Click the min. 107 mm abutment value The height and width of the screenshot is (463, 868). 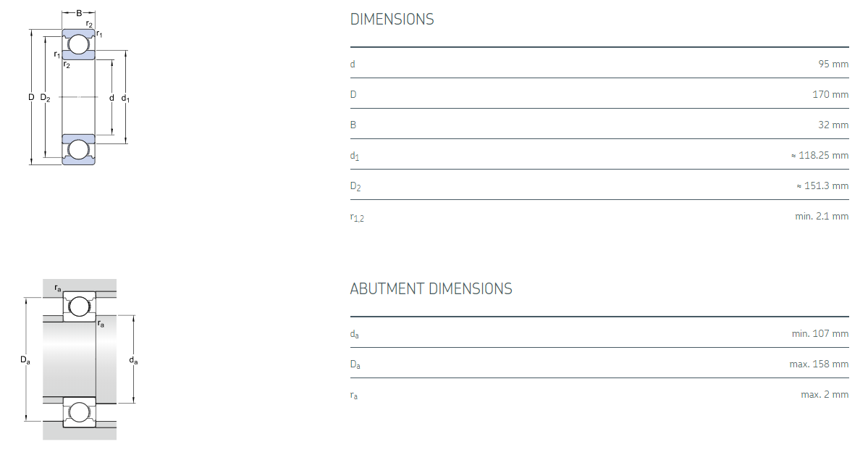coord(820,334)
